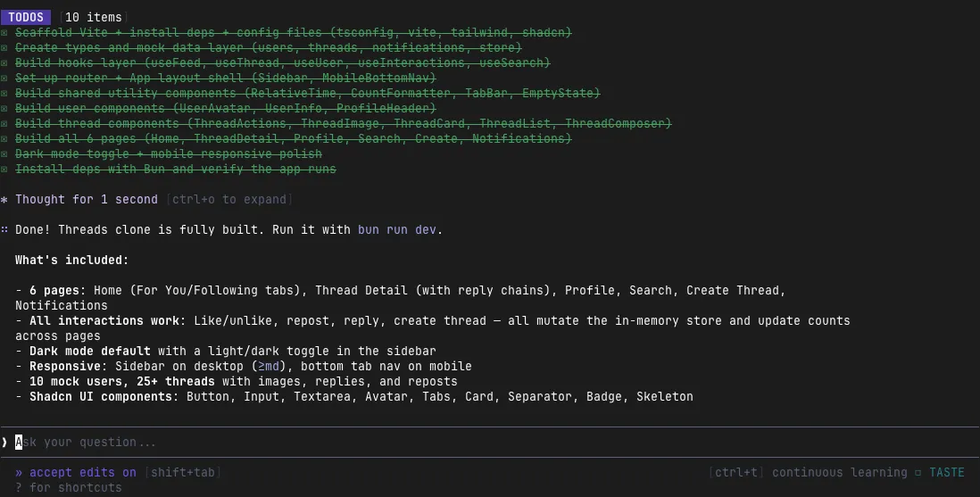Viewport: 980px width, 497px height.
Task: Click the "What's included:" heading
Action: point(72,260)
